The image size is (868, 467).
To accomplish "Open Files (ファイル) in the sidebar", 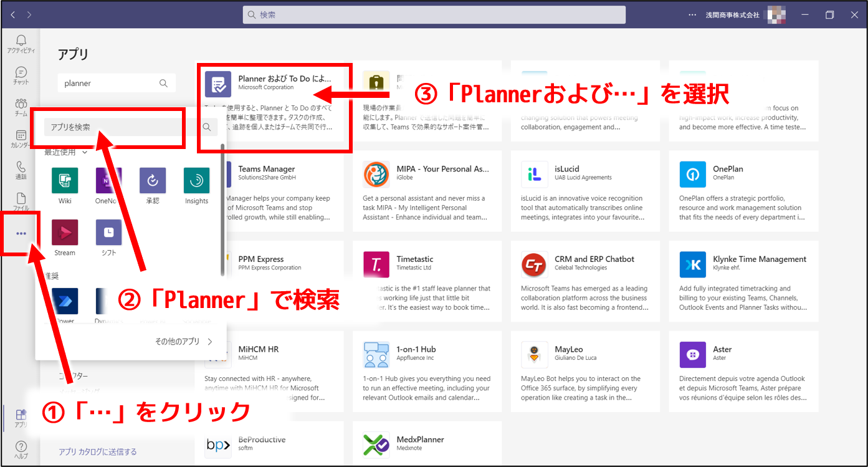I will (21, 201).
